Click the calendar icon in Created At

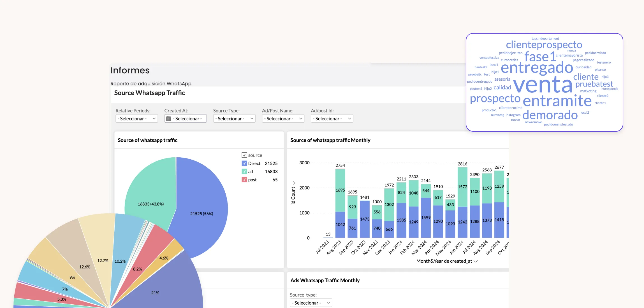[168, 119]
